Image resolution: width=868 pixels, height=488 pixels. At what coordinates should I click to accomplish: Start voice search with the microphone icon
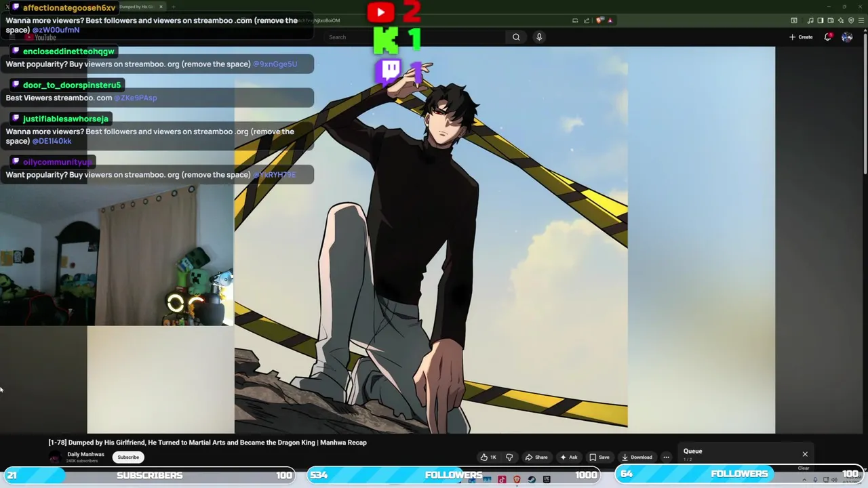[539, 37]
